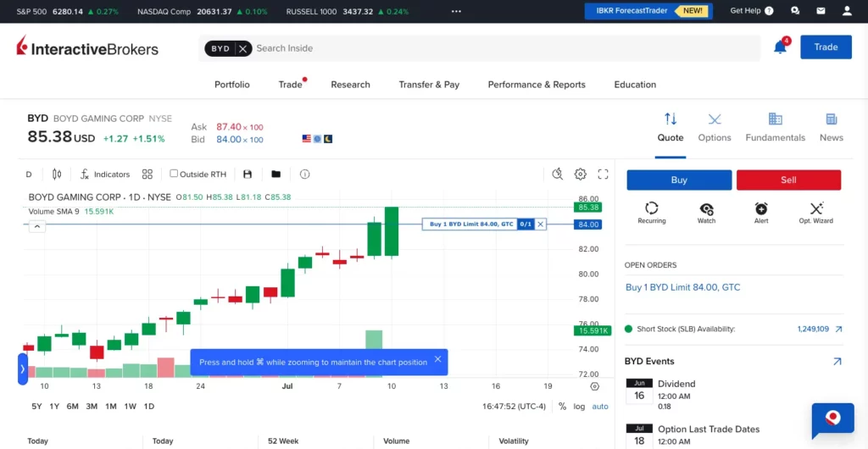Click the 84.00 limit order price label
This screenshot has width=868, height=449.
588,224
